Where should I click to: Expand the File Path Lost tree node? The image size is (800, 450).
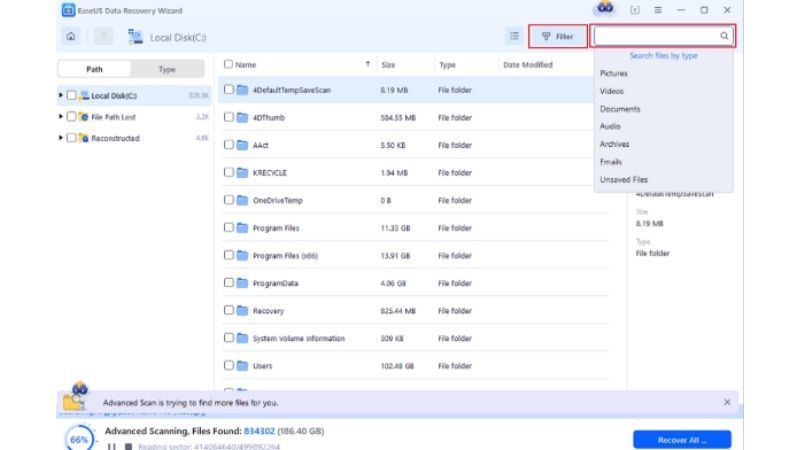61,116
